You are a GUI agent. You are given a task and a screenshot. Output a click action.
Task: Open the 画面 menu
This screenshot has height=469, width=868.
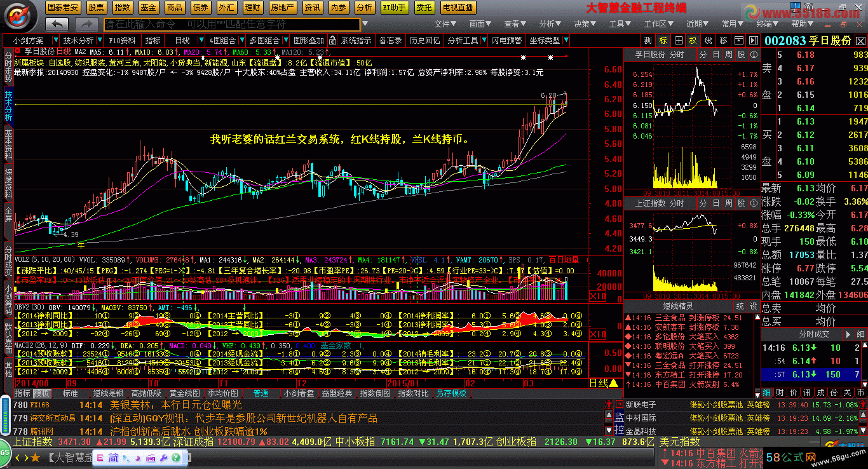481,24
